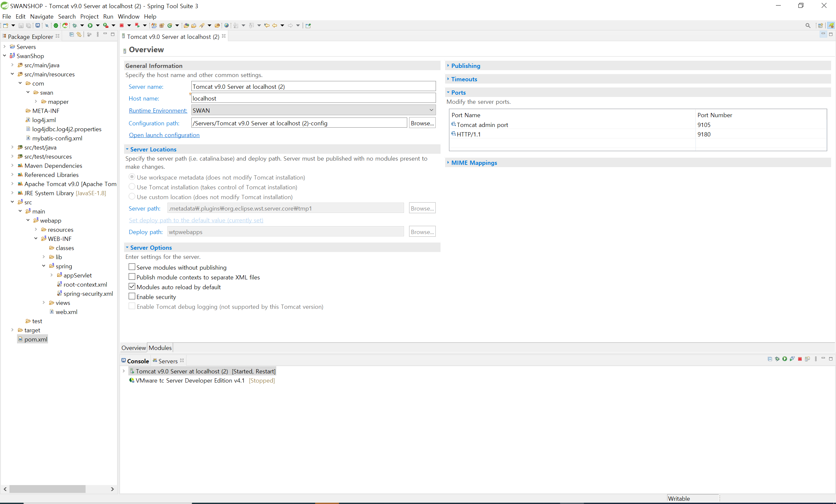836x504 pixels.
Task: Open the Window menu
Action: tap(128, 16)
